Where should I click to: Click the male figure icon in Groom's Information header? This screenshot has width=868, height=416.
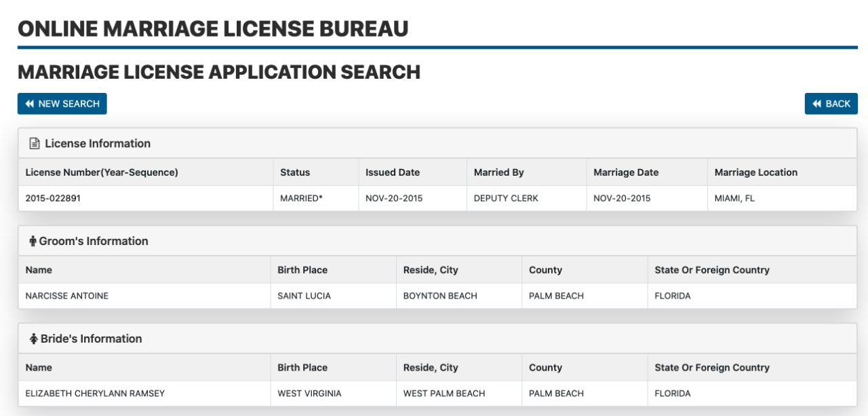pos(32,241)
